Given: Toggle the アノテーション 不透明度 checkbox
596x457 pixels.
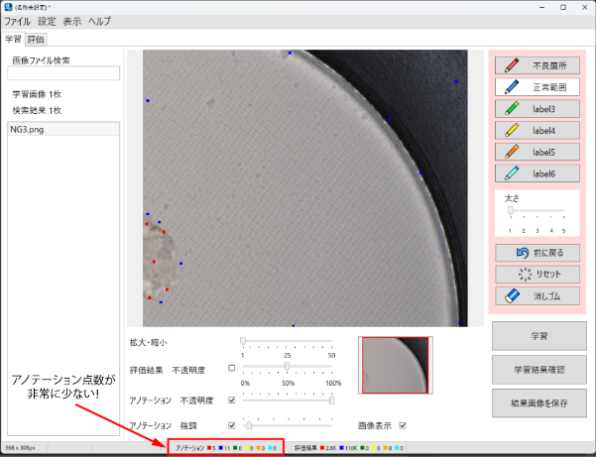Looking at the screenshot, I should tap(231, 400).
